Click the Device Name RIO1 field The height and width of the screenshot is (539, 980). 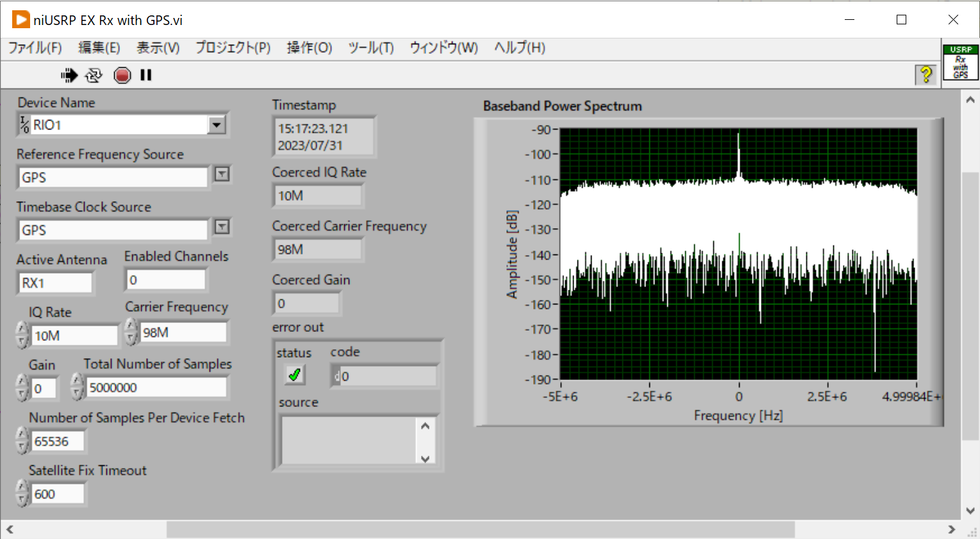click(x=119, y=125)
